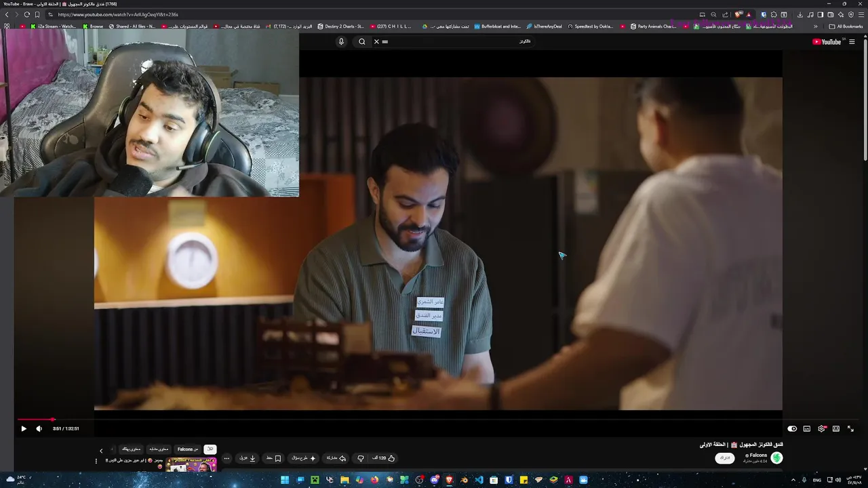Switch to Brave browser in taskbar
This screenshot has width=868, height=488.
tap(450, 480)
